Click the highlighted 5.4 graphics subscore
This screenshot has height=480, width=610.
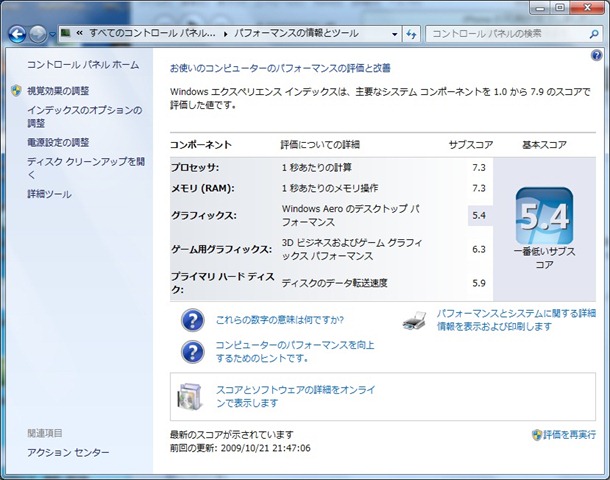click(479, 215)
